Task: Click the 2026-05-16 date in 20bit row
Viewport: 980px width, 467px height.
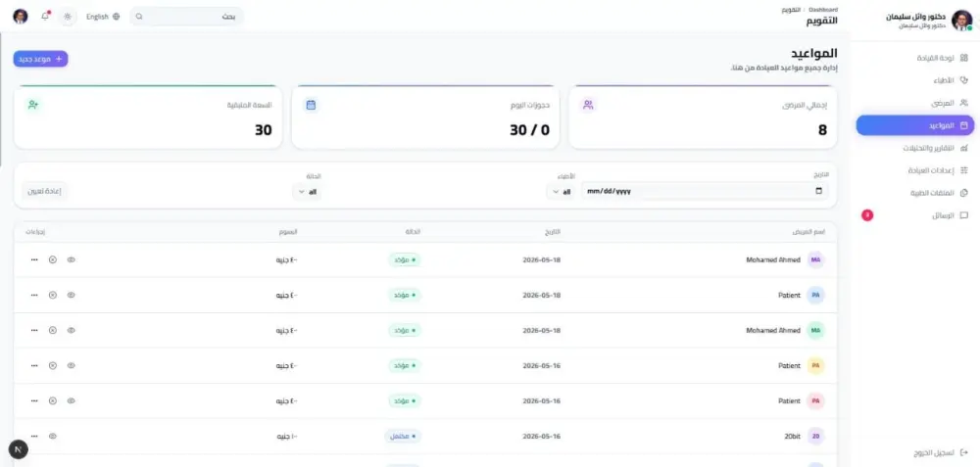Action: pos(542,437)
